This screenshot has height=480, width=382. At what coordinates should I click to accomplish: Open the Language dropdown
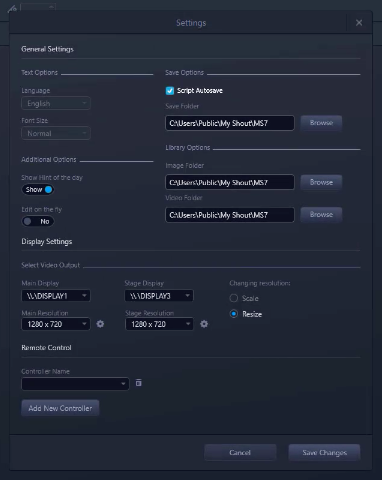coord(56,103)
